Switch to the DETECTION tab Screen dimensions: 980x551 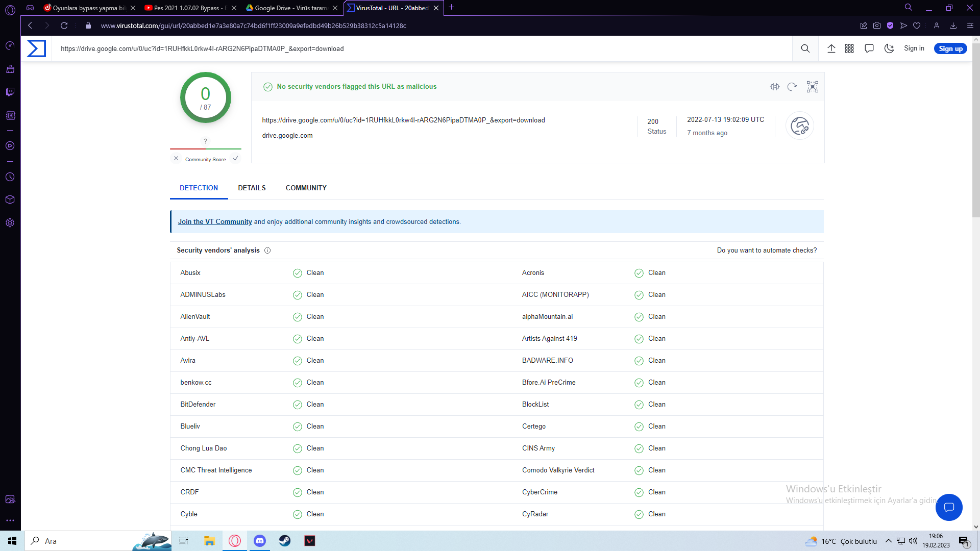(199, 188)
